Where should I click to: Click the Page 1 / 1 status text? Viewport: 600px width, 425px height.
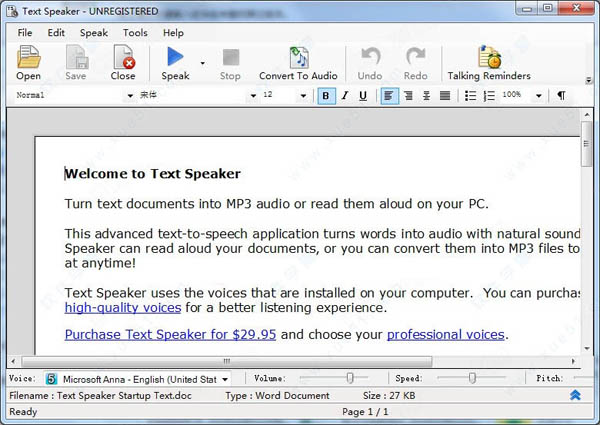pos(365,412)
